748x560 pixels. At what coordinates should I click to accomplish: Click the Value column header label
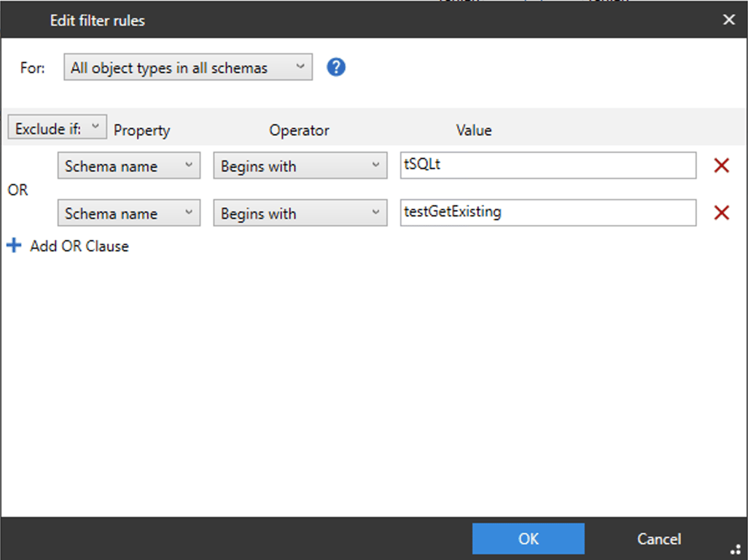[x=474, y=131]
